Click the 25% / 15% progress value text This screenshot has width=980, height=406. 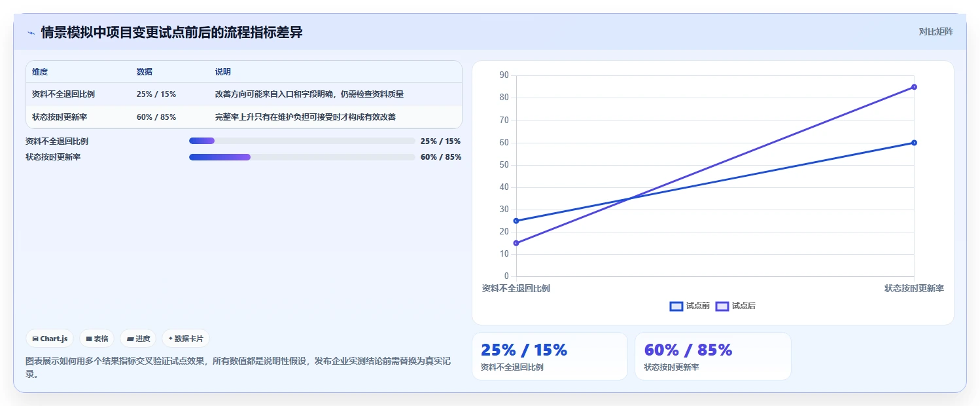441,141
